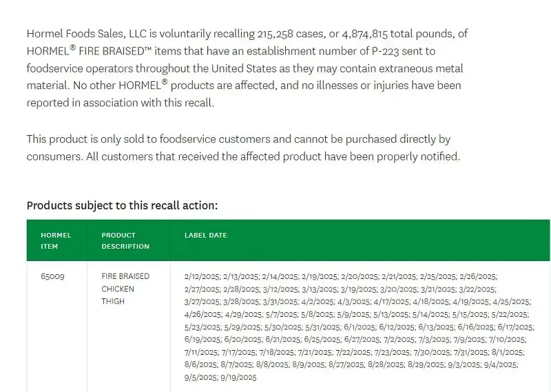Click the "HORMEL ITEM" column header
Image resolution: width=551 pixels, height=392 pixels.
56,240
